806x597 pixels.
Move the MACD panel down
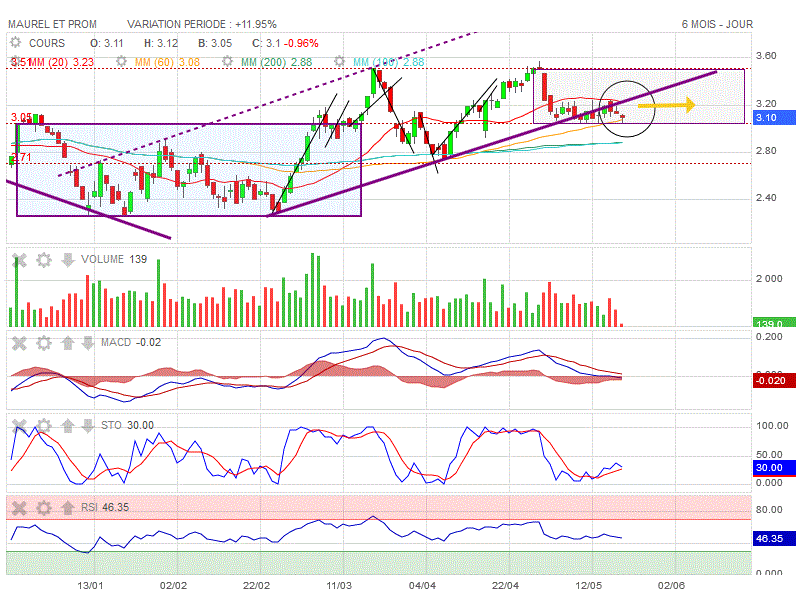click(x=88, y=343)
